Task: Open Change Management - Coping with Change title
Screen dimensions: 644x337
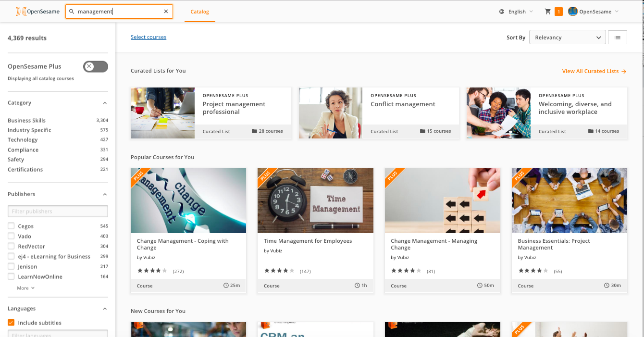Action: [x=183, y=244]
